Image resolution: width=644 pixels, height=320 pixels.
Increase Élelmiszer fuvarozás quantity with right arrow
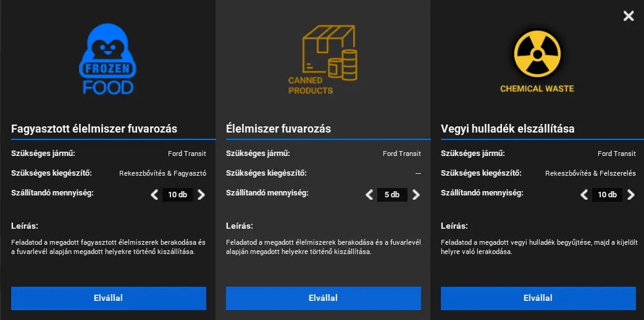416,194
